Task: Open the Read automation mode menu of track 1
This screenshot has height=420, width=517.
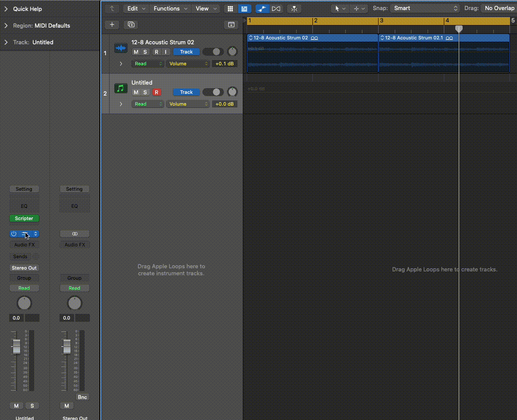Action: [x=148, y=64]
